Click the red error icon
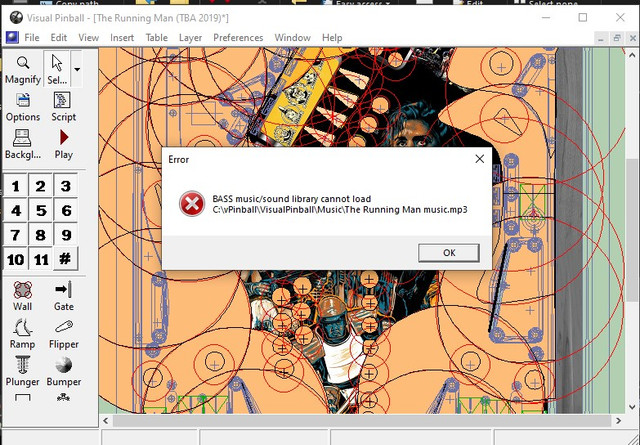This screenshot has height=445, width=640. click(192, 204)
